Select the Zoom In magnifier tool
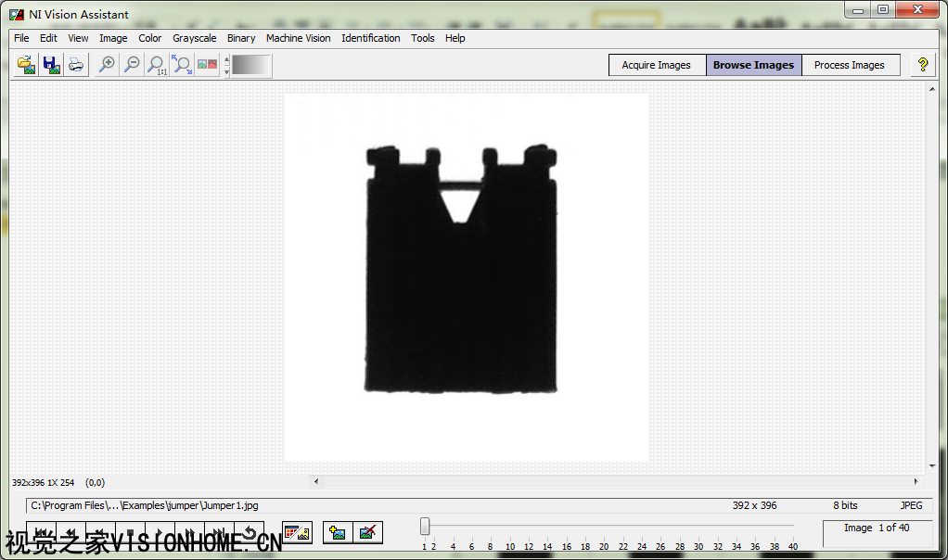The width and height of the screenshot is (948, 560). coord(108,65)
